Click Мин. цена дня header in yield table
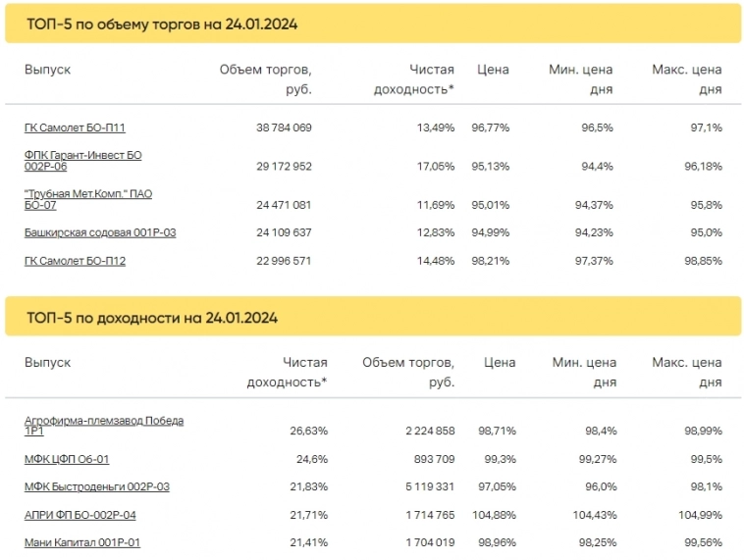744x560 pixels. [584, 372]
